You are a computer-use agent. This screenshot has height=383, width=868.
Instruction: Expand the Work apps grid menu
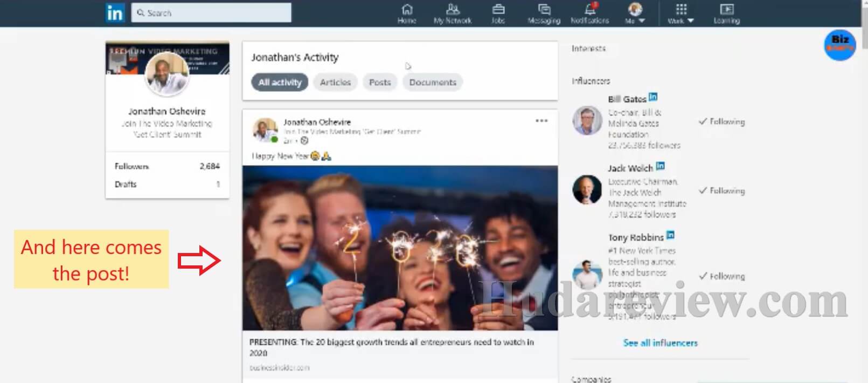point(681,13)
